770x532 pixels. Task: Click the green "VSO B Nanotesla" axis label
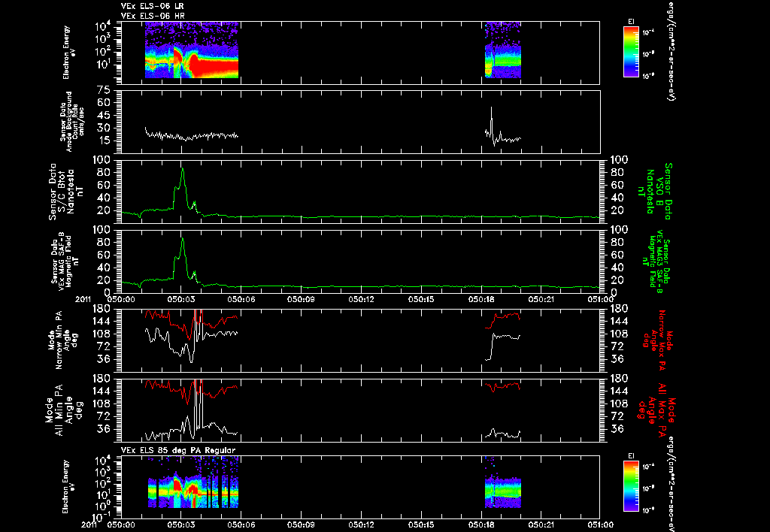click(x=653, y=192)
